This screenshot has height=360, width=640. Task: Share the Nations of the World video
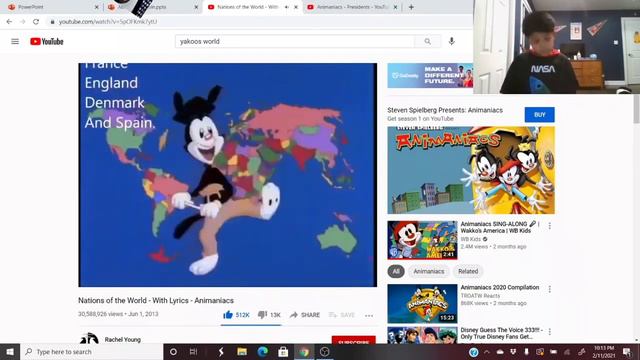point(304,315)
